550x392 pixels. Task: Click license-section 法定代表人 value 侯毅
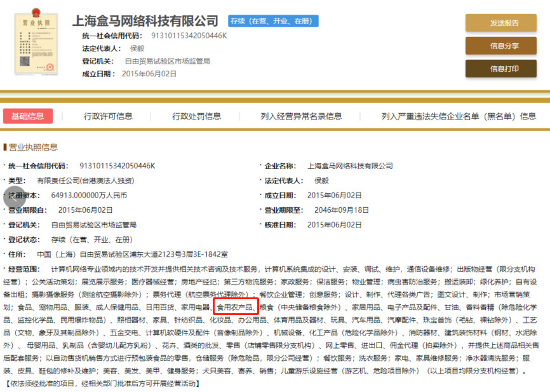pyautogui.click(x=321, y=180)
